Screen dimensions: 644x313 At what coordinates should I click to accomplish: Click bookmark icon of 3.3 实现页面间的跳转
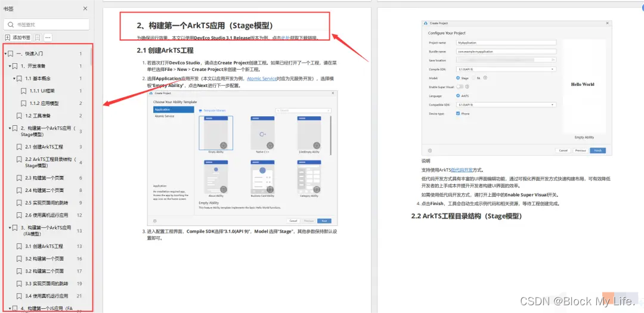tap(19, 283)
